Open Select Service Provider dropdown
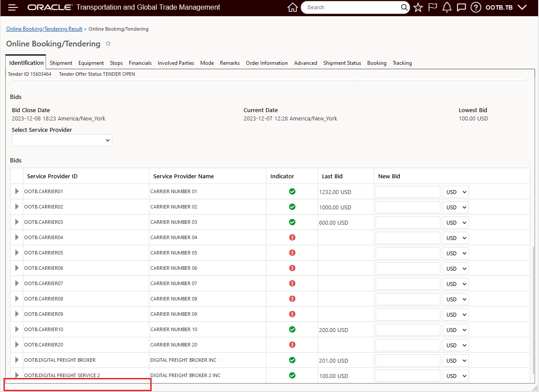Screen dimensions: 539x392 62,140
